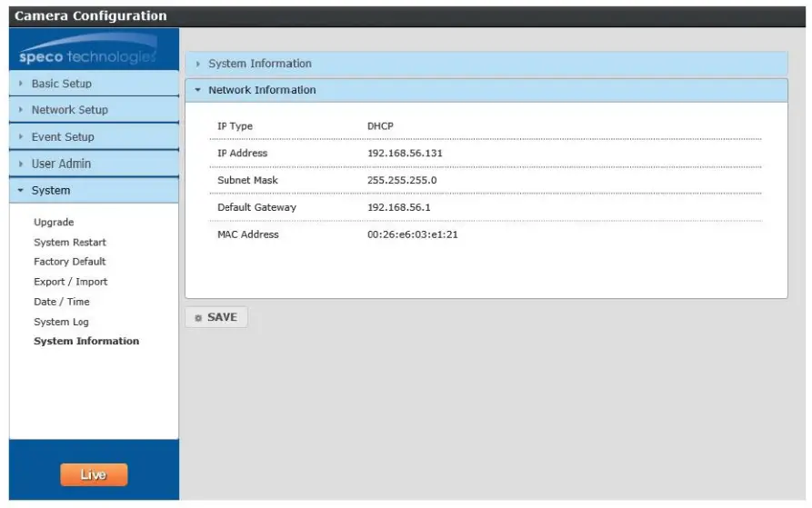Click the Camera Configuration title text
This screenshot has height=508, width=812.
click(x=91, y=16)
